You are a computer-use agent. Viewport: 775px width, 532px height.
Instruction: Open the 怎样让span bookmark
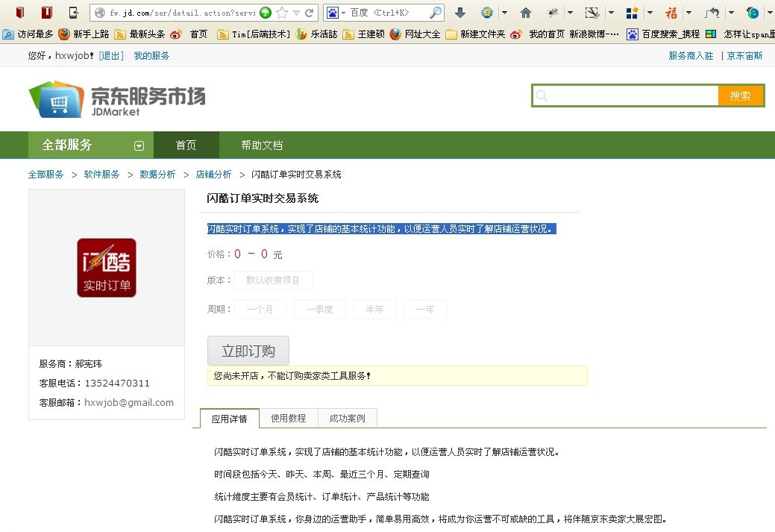point(740,34)
